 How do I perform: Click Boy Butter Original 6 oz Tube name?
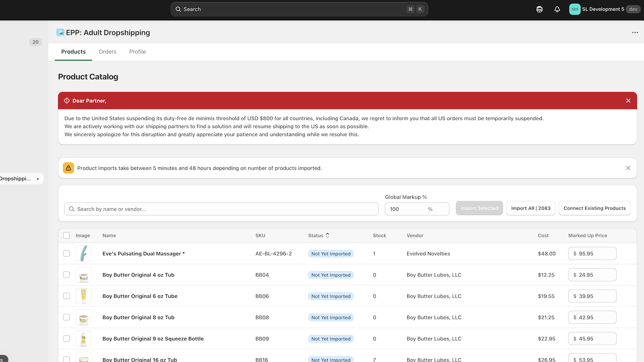click(140, 296)
